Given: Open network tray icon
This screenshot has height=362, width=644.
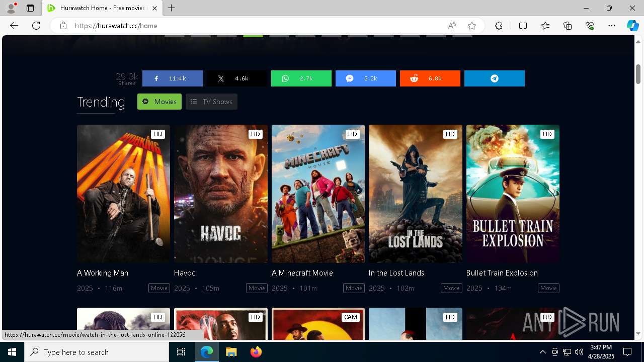Looking at the screenshot, I should pos(567,352).
